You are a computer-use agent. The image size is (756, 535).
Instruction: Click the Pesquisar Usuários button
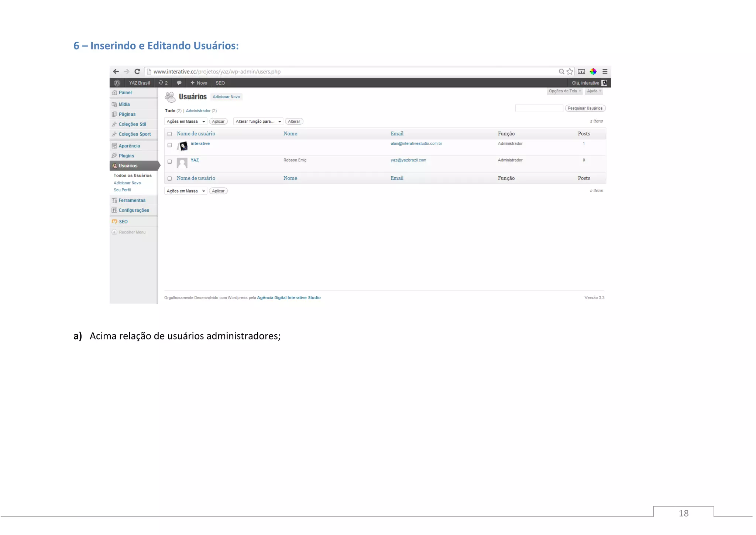pos(585,108)
